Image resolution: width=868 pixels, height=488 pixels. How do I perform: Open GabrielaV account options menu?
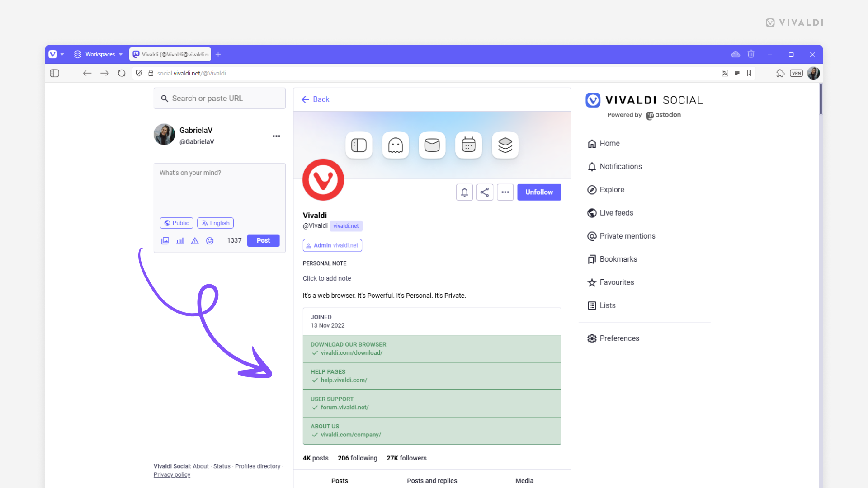tap(276, 136)
